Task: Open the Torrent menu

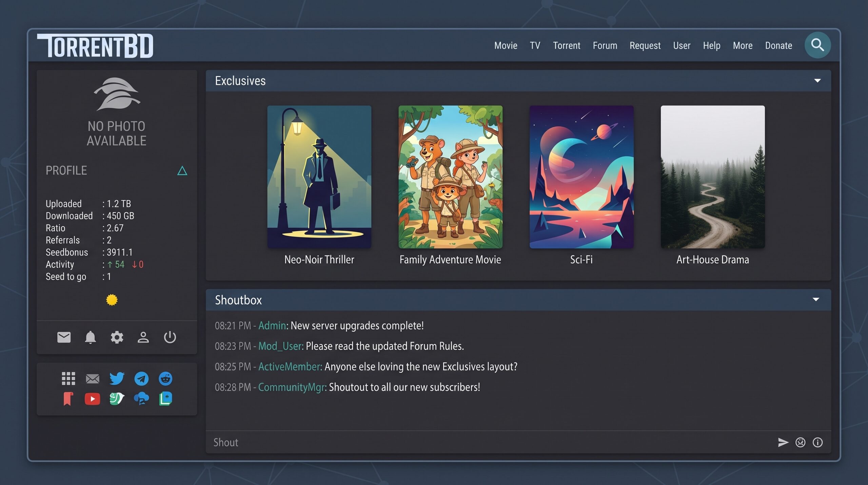Action: (x=566, y=45)
